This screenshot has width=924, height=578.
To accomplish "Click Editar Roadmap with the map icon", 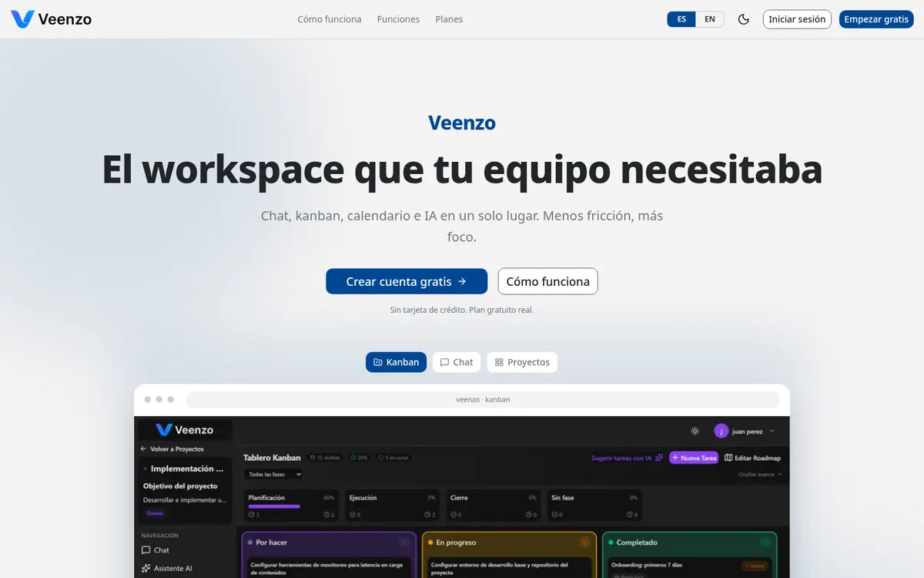I will [752, 458].
